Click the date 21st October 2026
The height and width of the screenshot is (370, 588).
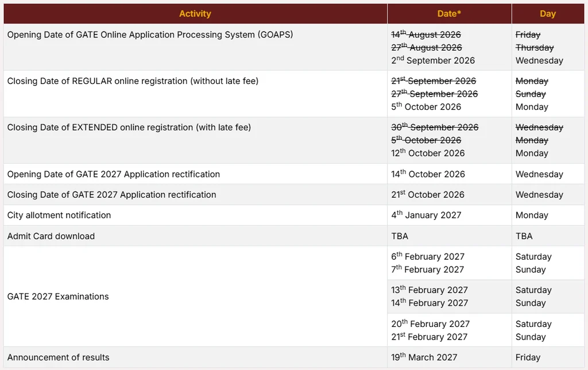click(x=427, y=194)
